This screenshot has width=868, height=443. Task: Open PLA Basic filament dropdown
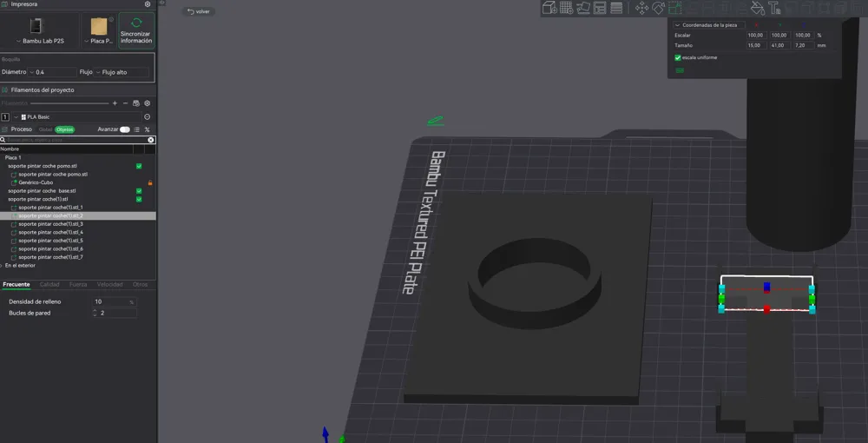tap(76, 117)
